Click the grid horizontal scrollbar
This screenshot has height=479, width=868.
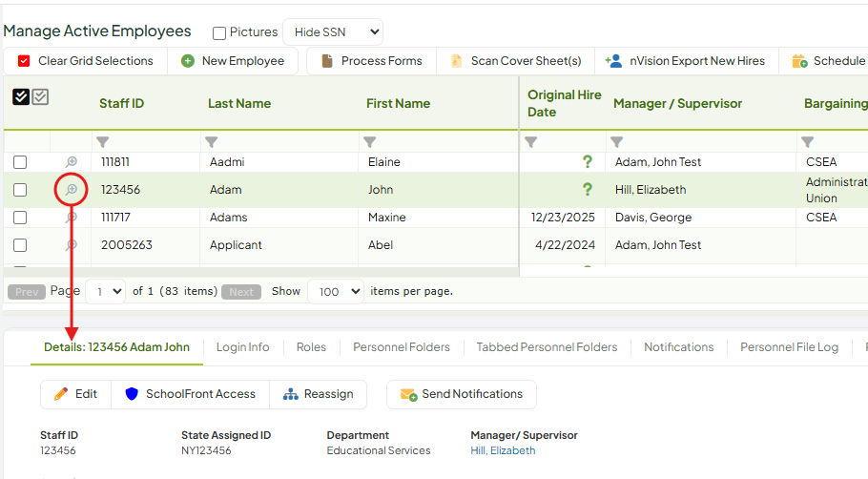tap(261, 272)
